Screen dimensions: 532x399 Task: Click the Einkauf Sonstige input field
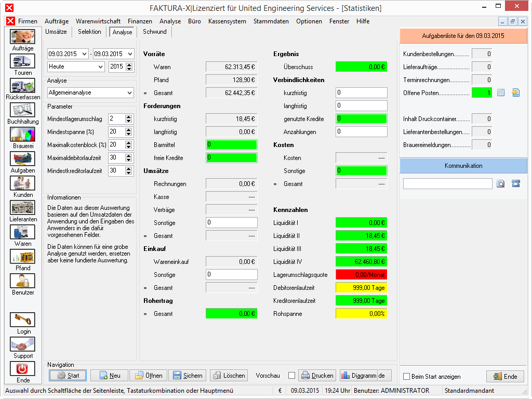pyautogui.click(x=231, y=274)
